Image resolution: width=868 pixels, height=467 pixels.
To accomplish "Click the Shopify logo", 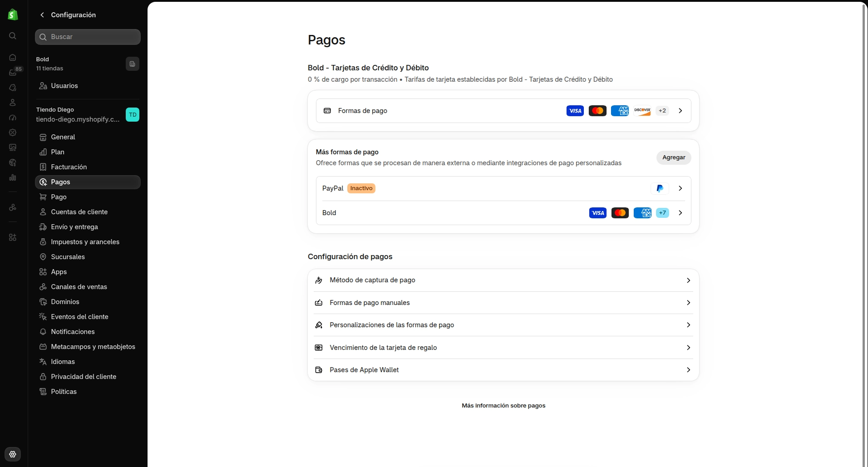I will (13, 15).
